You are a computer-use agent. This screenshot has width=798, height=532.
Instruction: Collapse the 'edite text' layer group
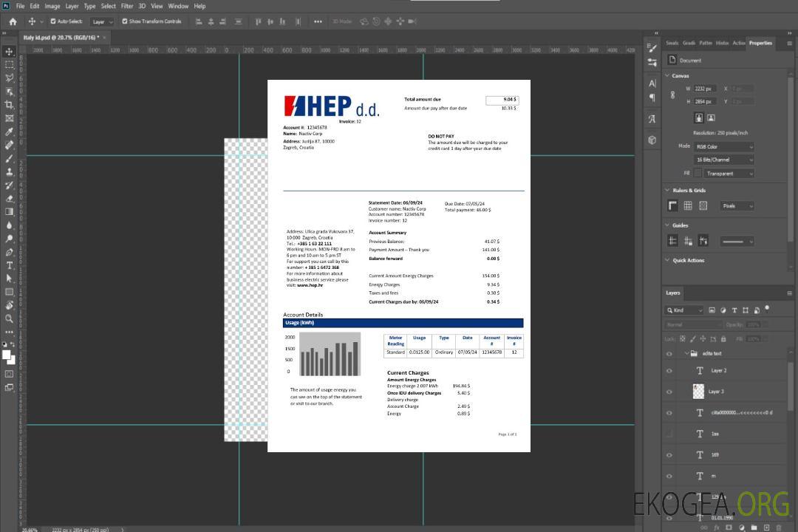click(x=686, y=353)
